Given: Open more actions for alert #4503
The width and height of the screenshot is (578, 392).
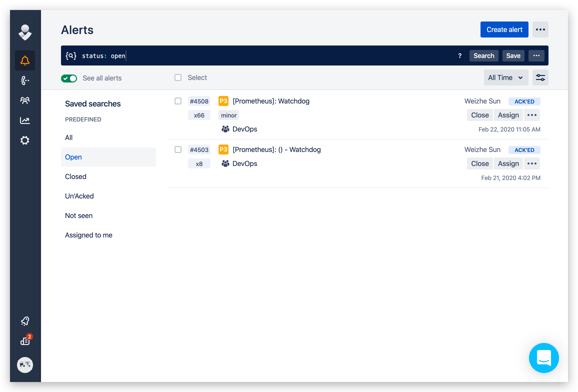Looking at the screenshot, I should [x=532, y=163].
